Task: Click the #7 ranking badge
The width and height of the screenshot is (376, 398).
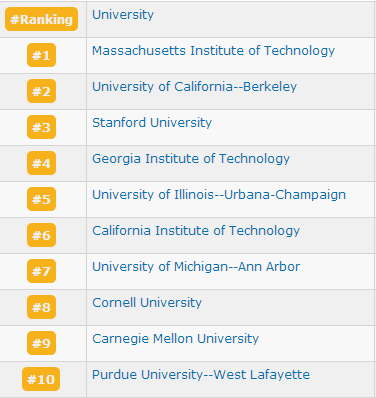Action: coord(41,271)
